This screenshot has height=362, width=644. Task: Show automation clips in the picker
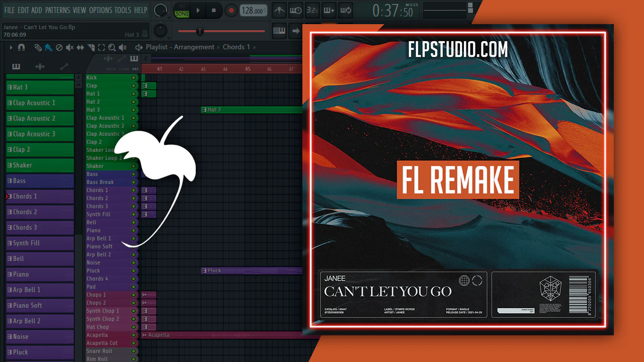pyautogui.click(x=64, y=66)
